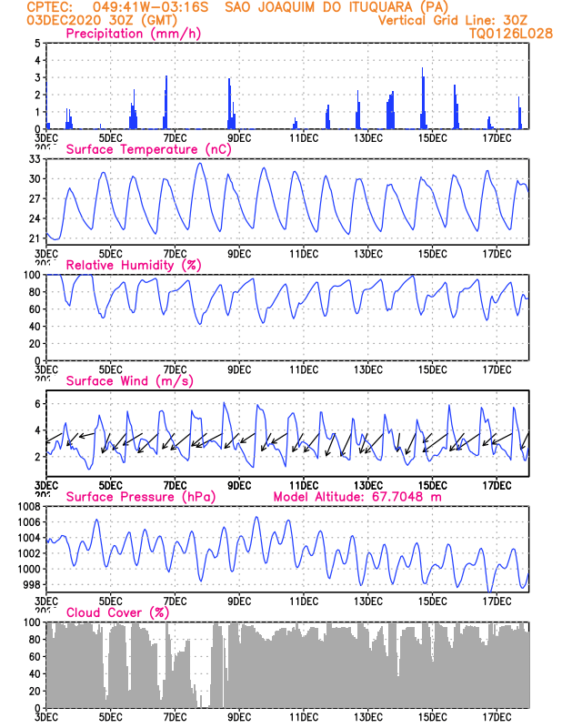Click the Model Altitude 67.7048 m text

tap(357, 497)
